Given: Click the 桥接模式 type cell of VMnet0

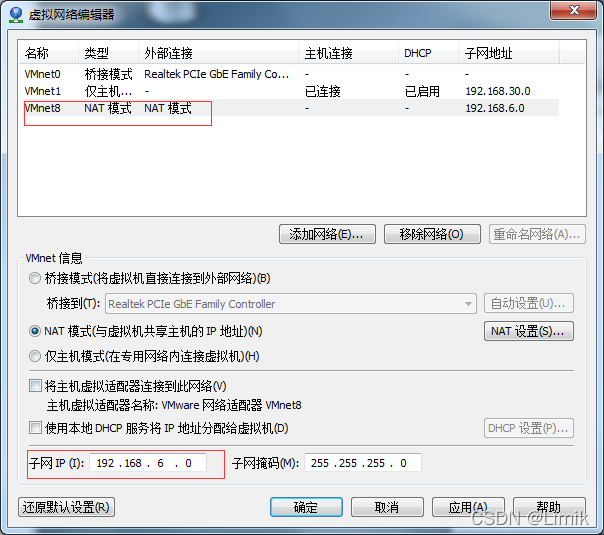Looking at the screenshot, I should tap(108, 74).
